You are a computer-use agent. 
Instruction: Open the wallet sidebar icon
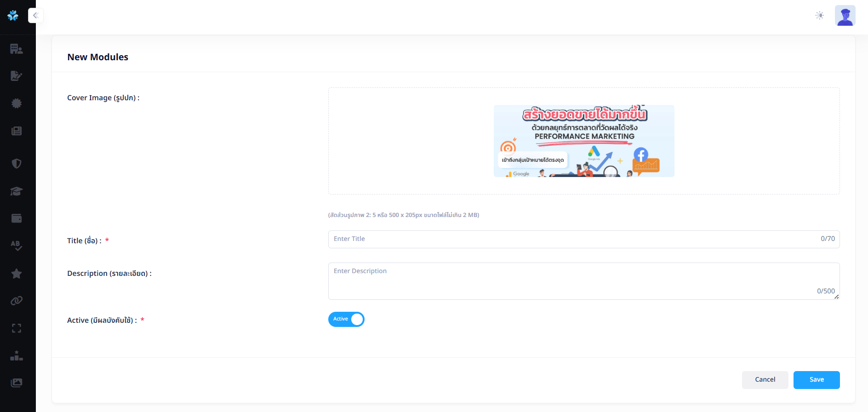coord(17,218)
